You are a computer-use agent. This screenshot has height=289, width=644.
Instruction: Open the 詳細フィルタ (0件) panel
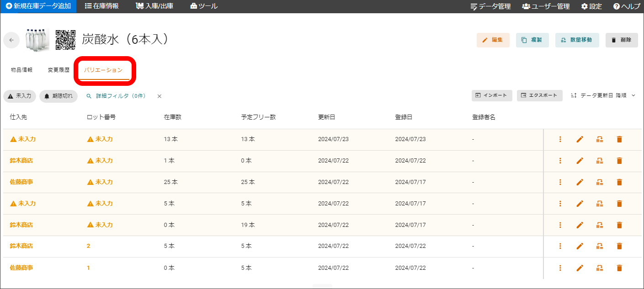click(x=117, y=96)
